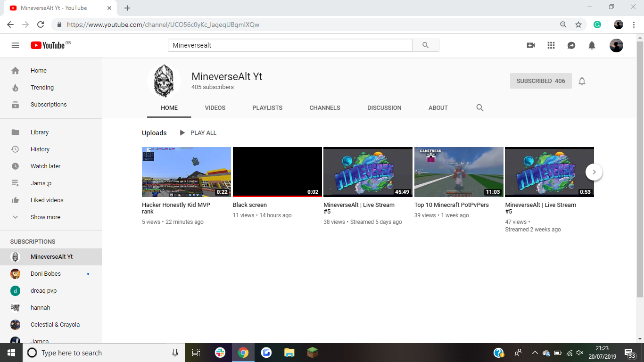Open the account avatar menu
The width and height of the screenshot is (644, 362).
(x=616, y=45)
